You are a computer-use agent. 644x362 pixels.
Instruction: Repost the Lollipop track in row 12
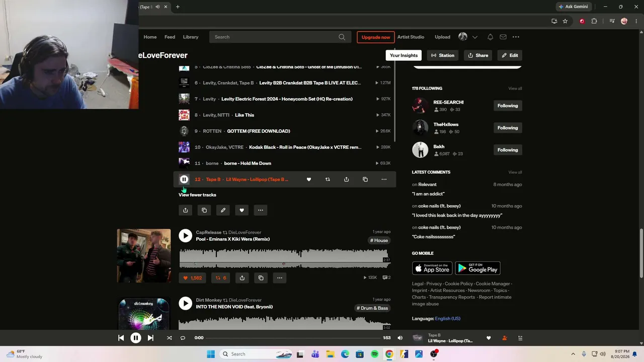click(x=328, y=179)
